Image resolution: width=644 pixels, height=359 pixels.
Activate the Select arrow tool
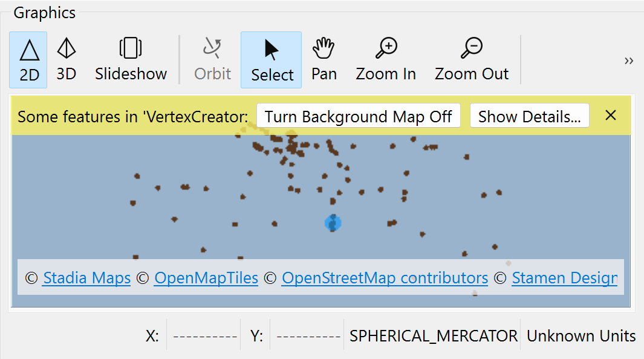point(271,59)
